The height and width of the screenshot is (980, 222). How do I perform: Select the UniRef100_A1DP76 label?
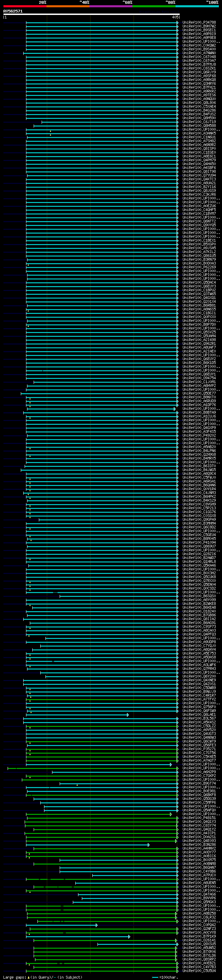click(x=199, y=404)
